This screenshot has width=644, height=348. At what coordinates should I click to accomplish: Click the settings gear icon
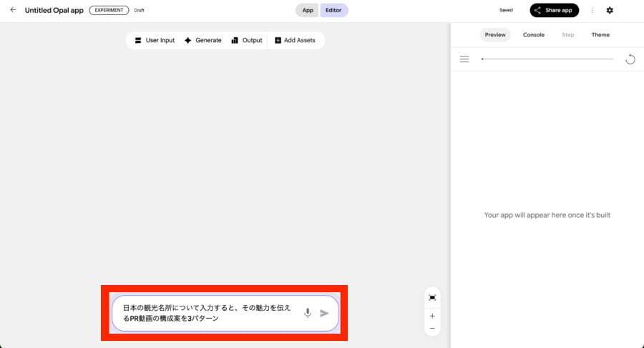click(610, 10)
